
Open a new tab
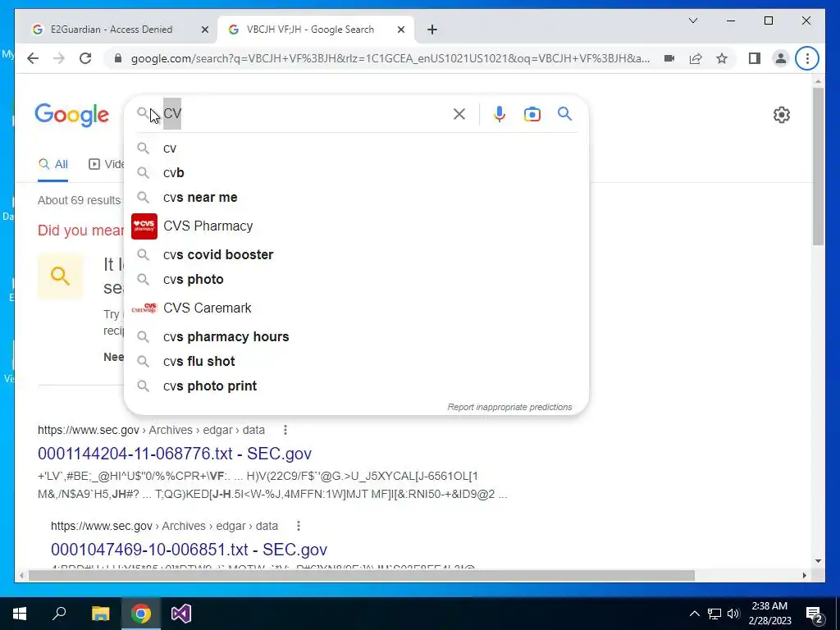[432, 30]
